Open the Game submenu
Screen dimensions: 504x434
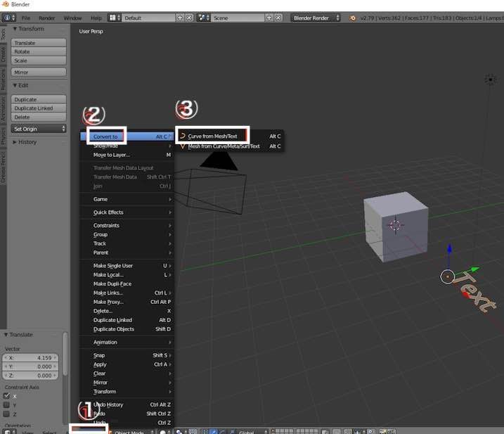click(127, 199)
